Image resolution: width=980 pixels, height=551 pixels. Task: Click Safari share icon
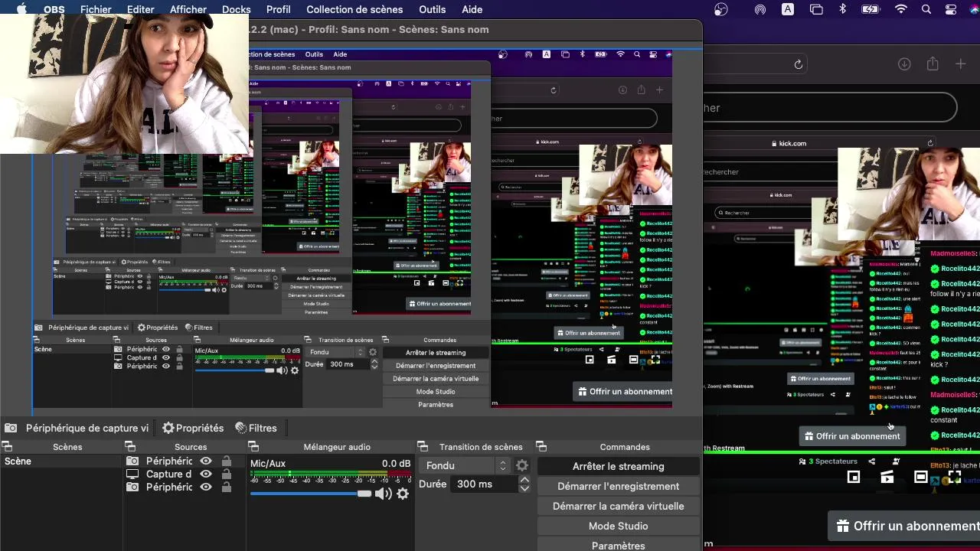click(x=933, y=64)
